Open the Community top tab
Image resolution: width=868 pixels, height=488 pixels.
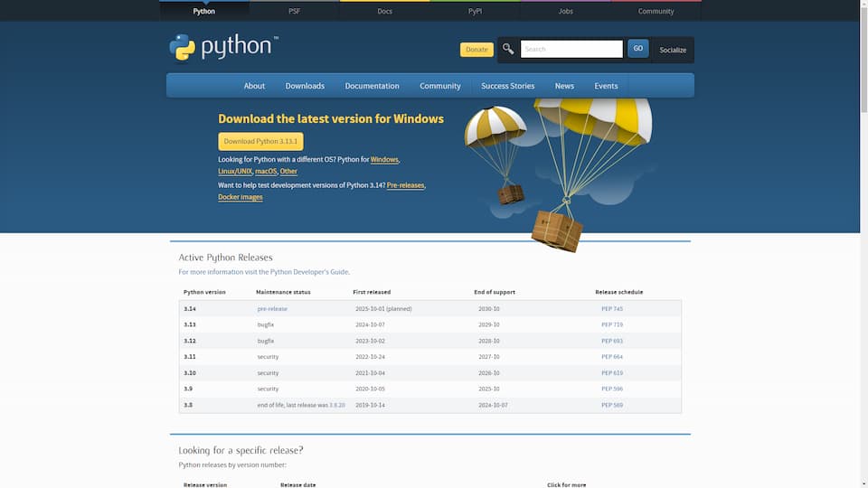[656, 11]
